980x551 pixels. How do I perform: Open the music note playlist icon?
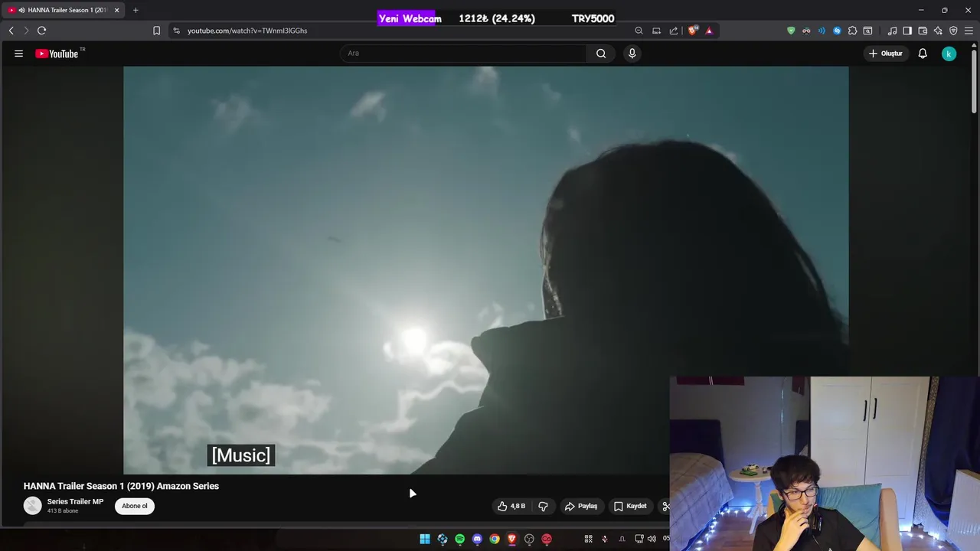[892, 31]
